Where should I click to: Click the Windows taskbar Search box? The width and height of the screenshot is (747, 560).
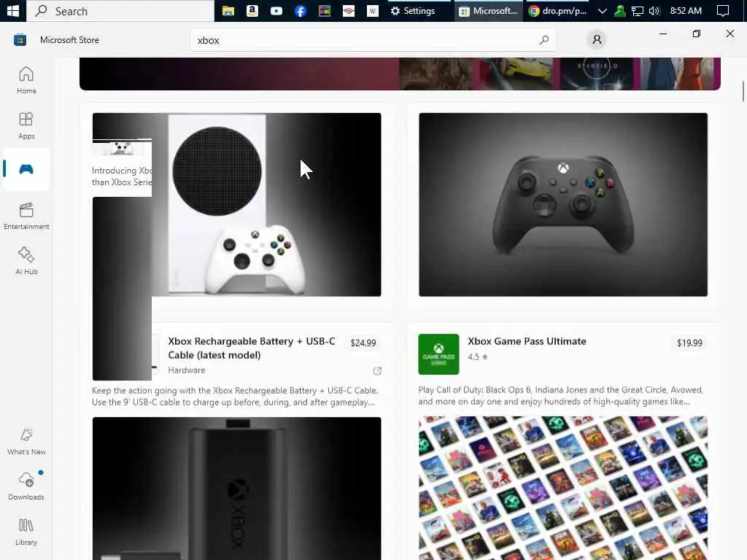click(120, 10)
